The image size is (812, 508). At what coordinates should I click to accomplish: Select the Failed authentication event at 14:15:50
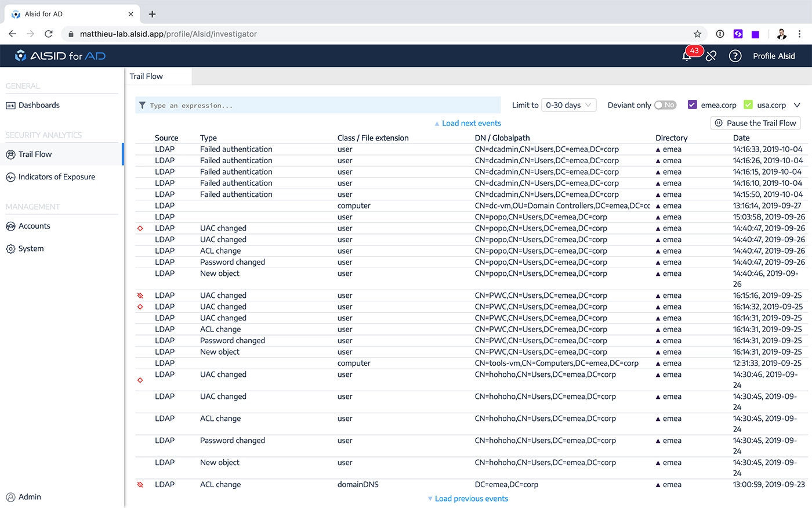(x=471, y=194)
